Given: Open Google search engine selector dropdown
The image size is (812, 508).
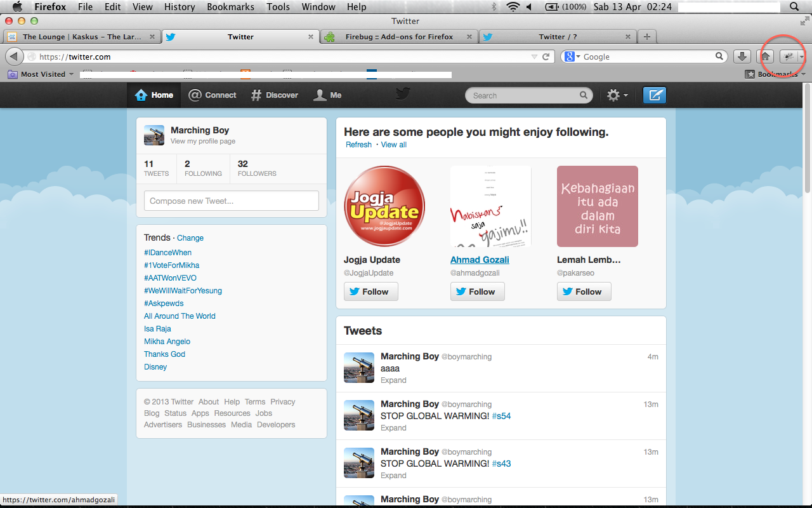Looking at the screenshot, I should tap(573, 57).
